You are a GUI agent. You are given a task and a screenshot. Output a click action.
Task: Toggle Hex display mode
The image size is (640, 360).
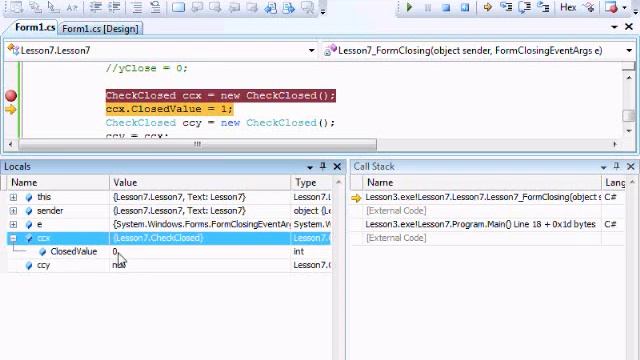(x=568, y=7)
